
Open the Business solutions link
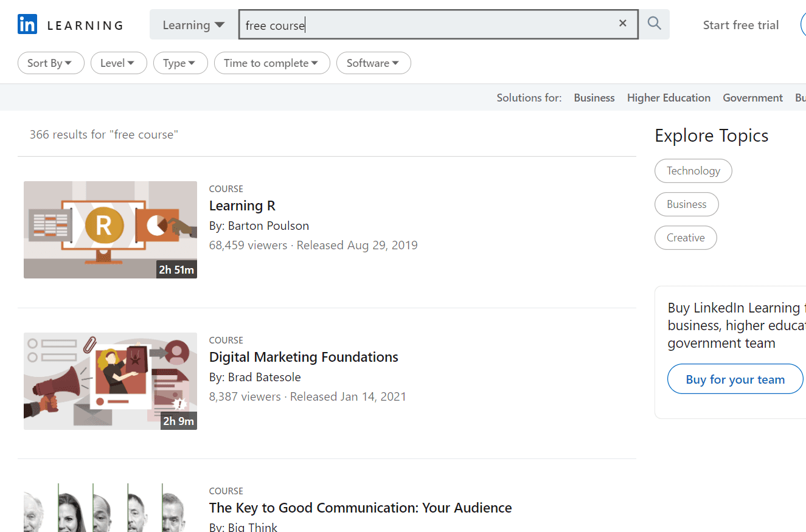click(594, 98)
